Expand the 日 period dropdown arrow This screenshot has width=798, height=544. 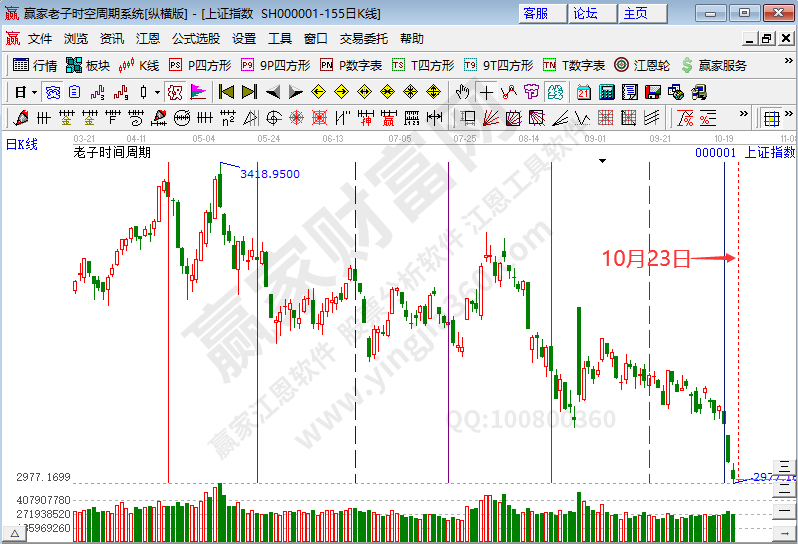point(33,92)
